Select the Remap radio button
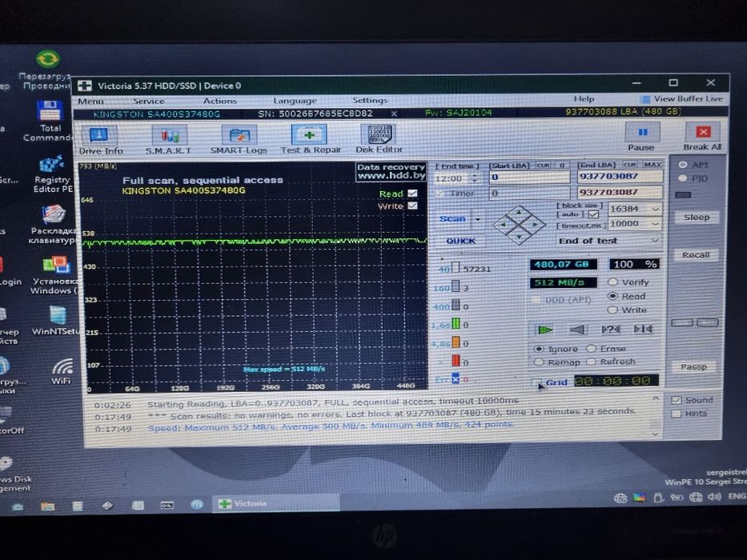The width and height of the screenshot is (747, 560). [539, 362]
